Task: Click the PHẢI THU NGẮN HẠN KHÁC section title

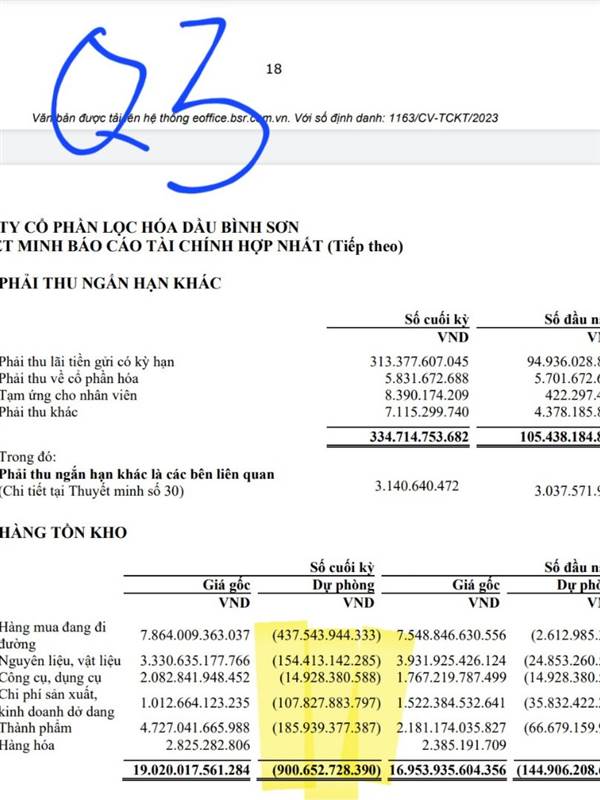Action: pos(110,283)
